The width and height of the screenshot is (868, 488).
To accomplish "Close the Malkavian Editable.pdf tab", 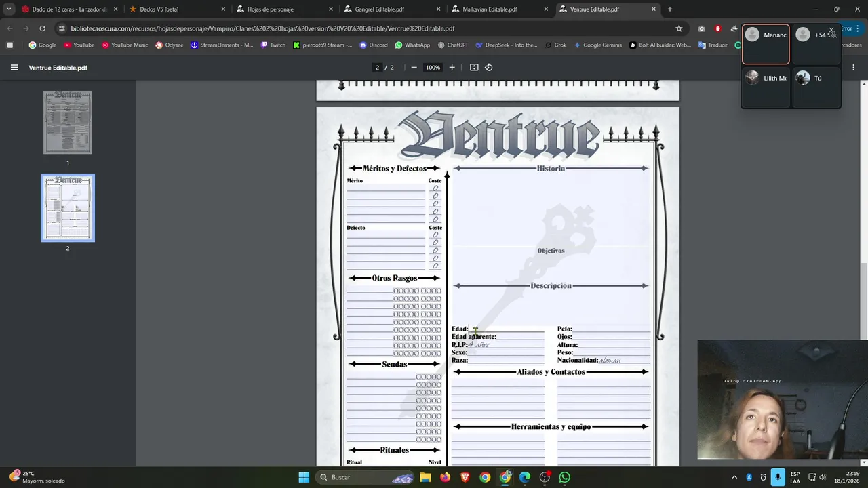I will [546, 9].
